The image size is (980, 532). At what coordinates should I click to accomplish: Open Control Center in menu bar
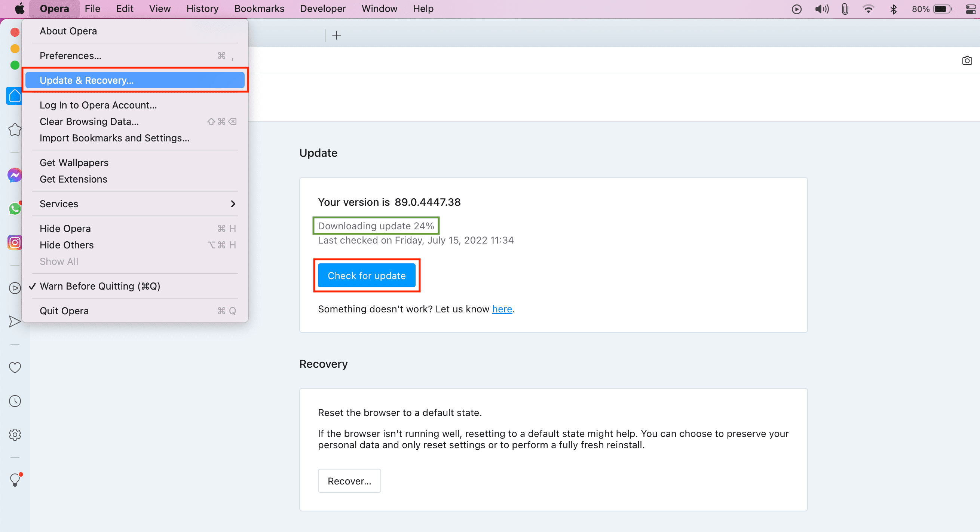(971, 9)
